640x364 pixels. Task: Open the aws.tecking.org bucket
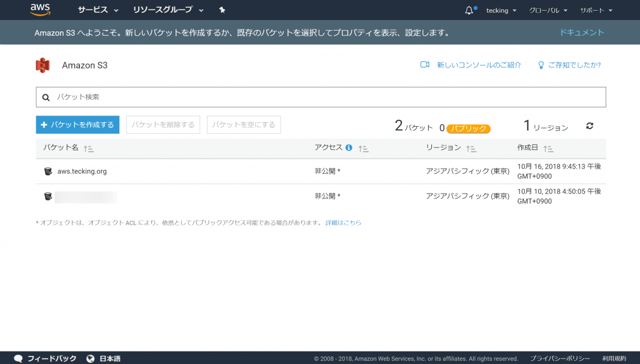[82, 171]
